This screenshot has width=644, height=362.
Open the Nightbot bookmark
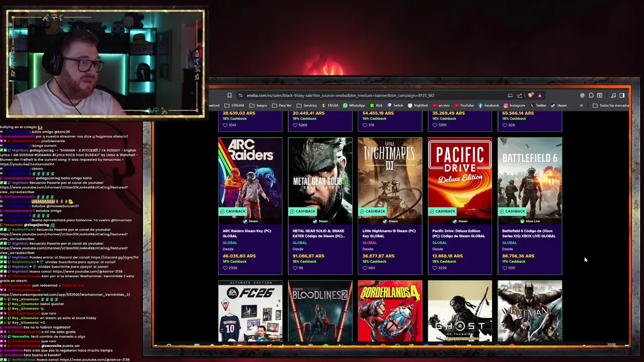pyautogui.click(x=418, y=106)
